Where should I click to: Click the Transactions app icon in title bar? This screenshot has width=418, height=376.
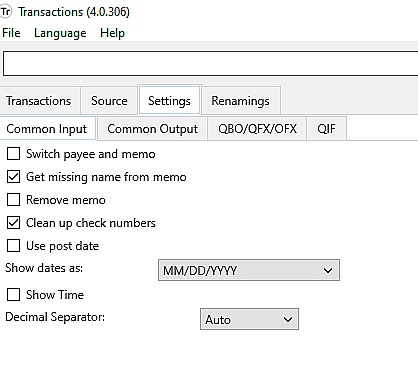click(5, 12)
